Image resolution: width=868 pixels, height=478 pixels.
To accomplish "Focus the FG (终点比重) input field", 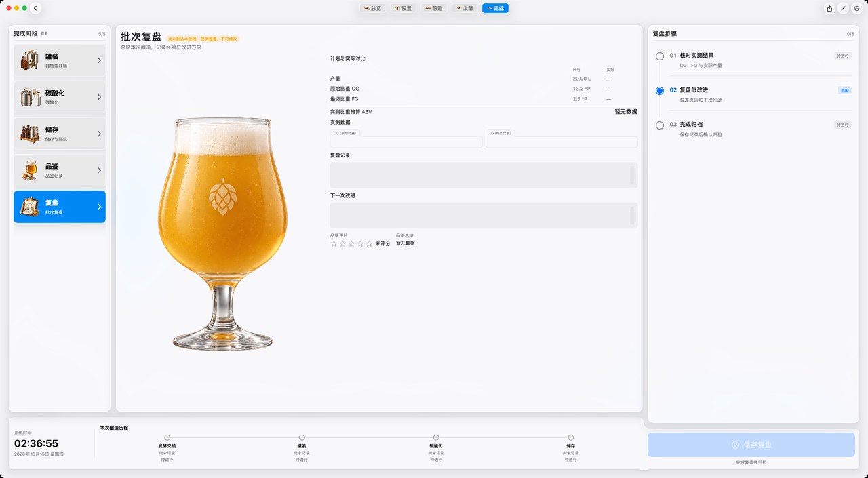I will (x=561, y=142).
